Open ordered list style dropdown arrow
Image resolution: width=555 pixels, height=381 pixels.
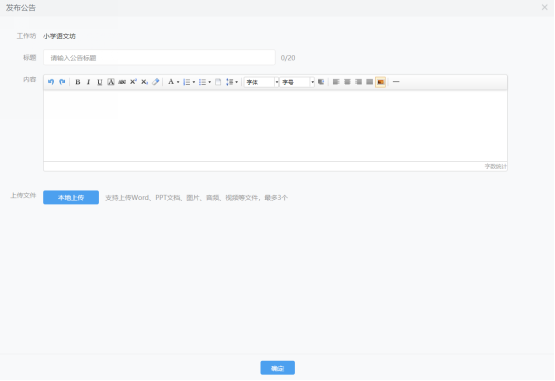pyautogui.click(x=194, y=82)
